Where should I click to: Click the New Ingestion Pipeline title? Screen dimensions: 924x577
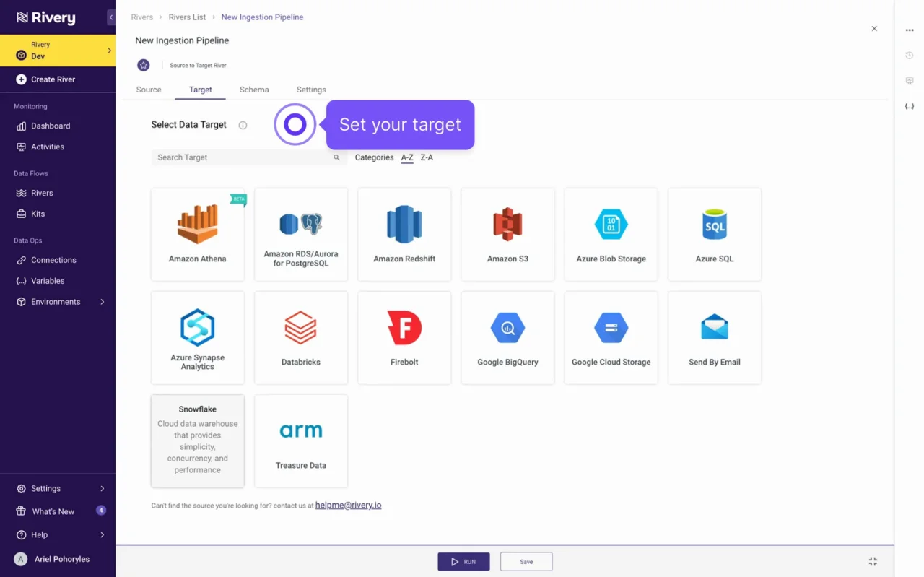(182, 40)
